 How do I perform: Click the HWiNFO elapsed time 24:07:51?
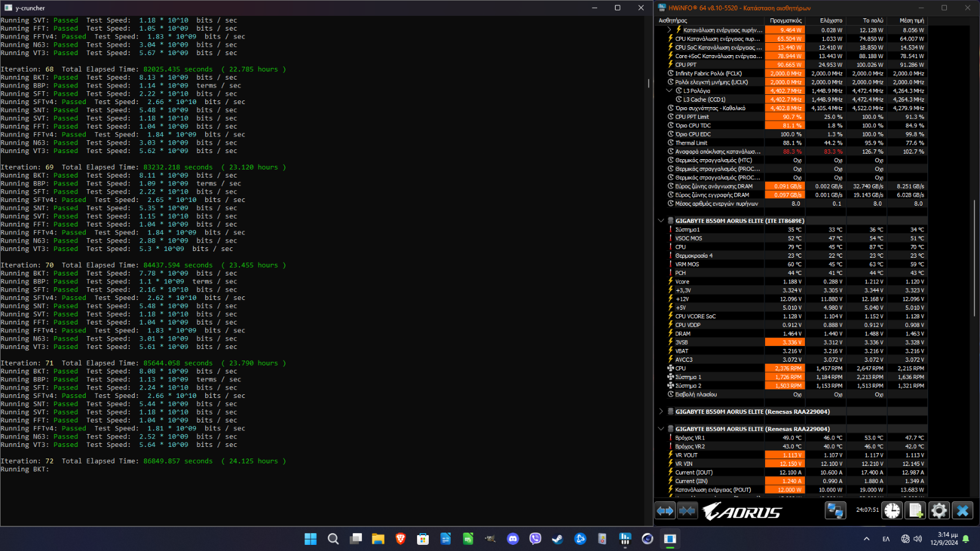click(x=867, y=509)
